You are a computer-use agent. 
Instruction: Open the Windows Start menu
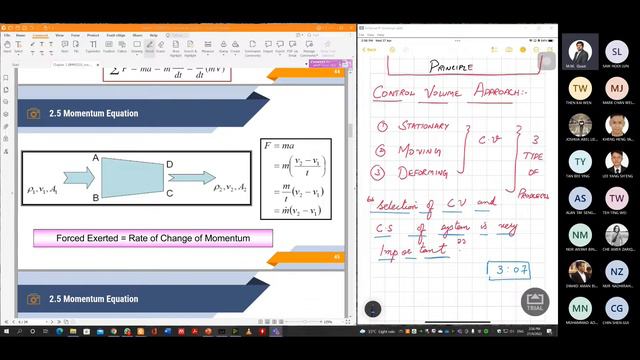6,331
